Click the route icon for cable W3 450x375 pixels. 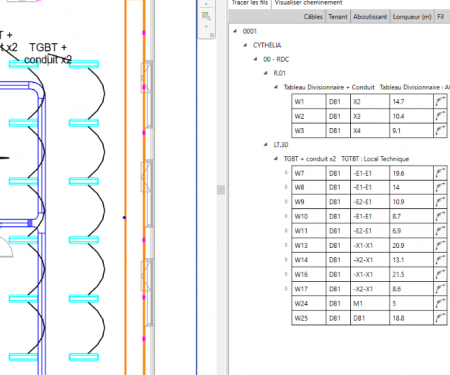click(440, 130)
